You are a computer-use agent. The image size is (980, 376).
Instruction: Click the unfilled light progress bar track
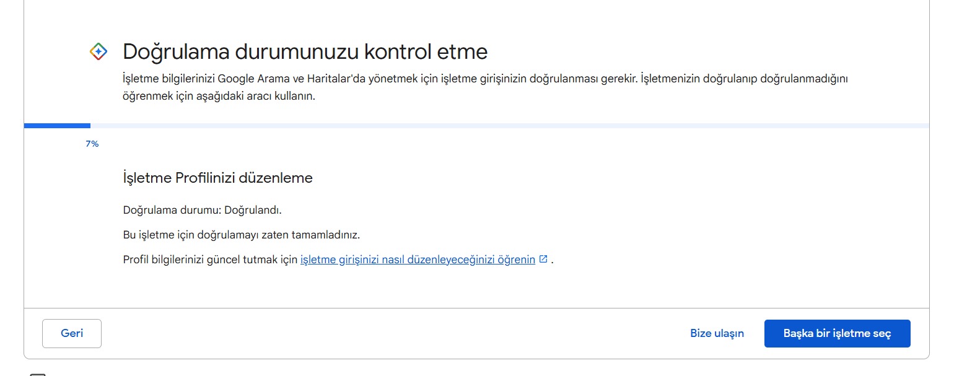(x=509, y=126)
